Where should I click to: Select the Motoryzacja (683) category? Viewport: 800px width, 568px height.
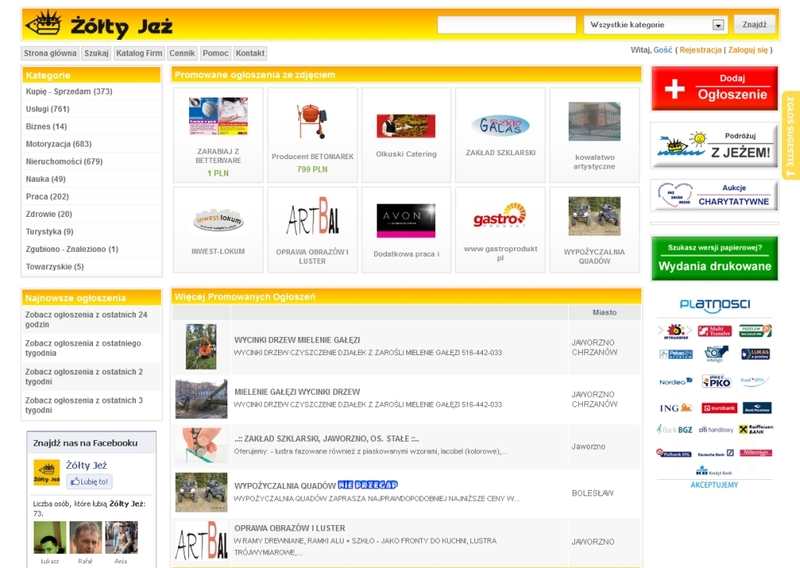coord(58,144)
